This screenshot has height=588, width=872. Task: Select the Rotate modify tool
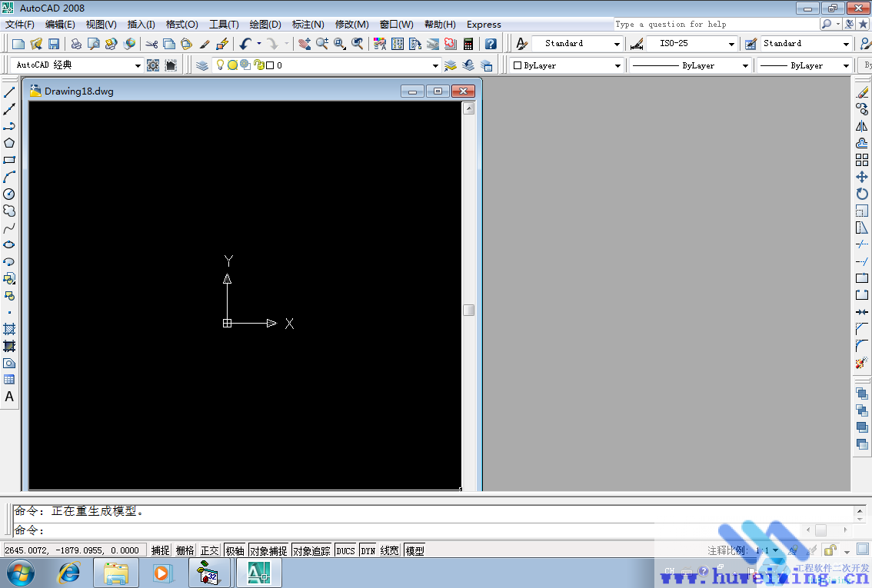862,194
